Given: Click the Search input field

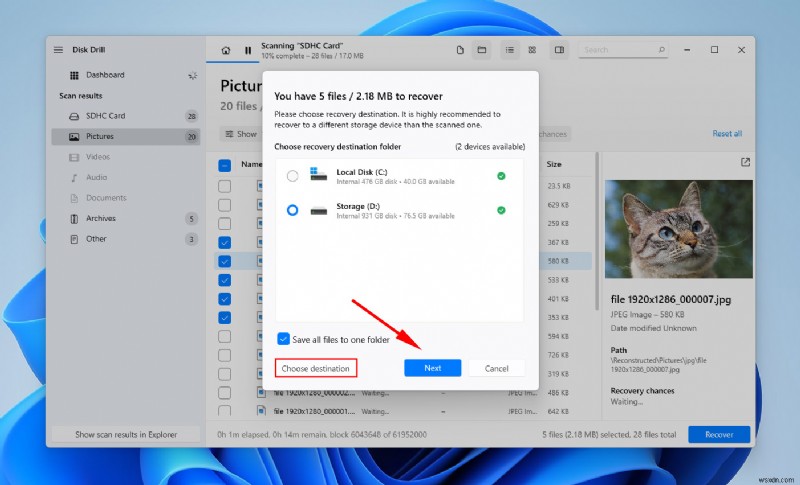Looking at the screenshot, I should pos(623,50).
